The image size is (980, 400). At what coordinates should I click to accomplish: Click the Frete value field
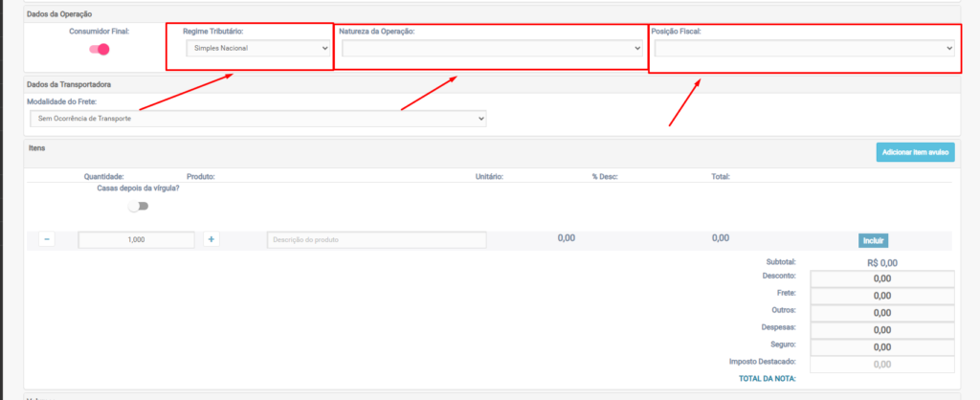[x=881, y=296]
